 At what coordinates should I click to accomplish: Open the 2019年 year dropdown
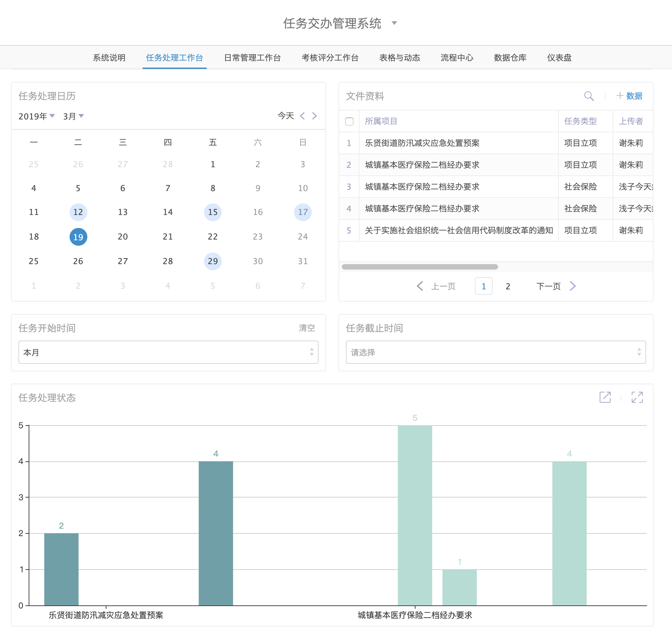(x=36, y=116)
